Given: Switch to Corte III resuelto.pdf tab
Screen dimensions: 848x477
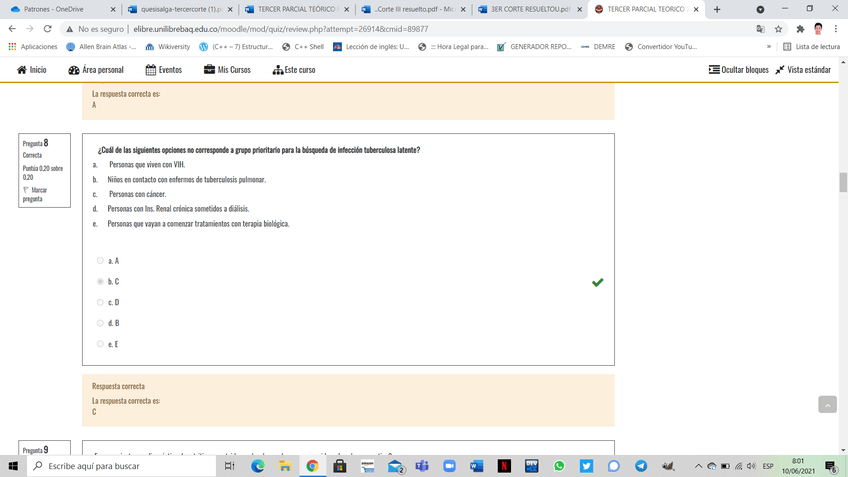Looking at the screenshot, I should (x=413, y=9).
